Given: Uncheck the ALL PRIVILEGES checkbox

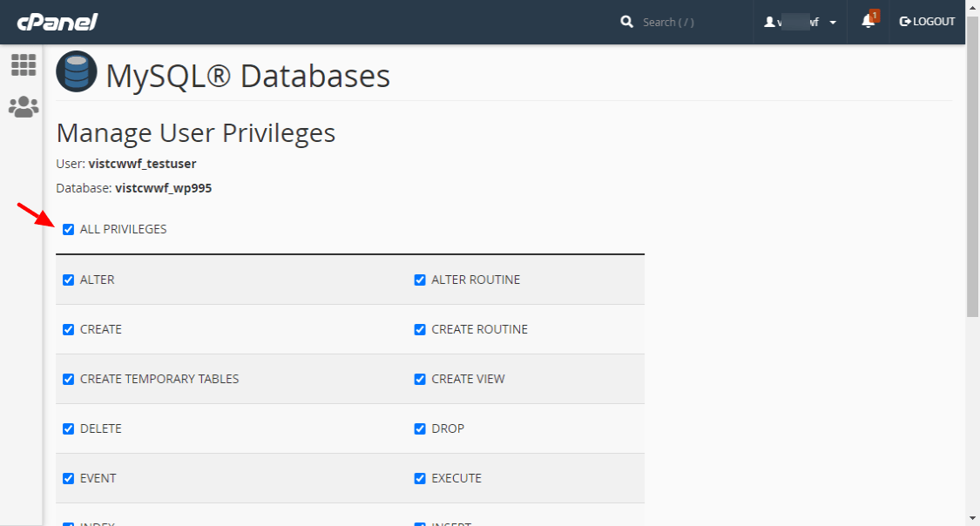Looking at the screenshot, I should pyautogui.click(x=68, y=229).
